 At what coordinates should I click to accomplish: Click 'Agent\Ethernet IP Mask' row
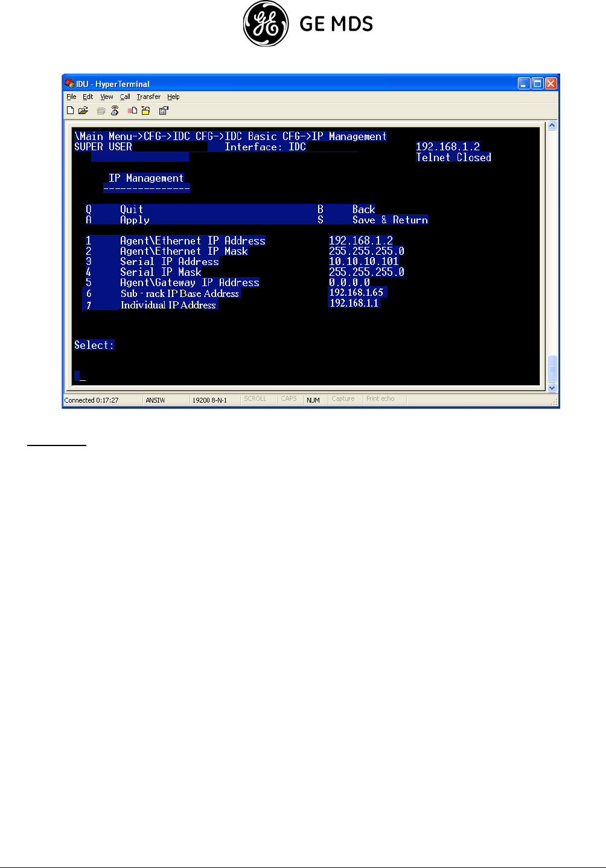coord(184,251)
